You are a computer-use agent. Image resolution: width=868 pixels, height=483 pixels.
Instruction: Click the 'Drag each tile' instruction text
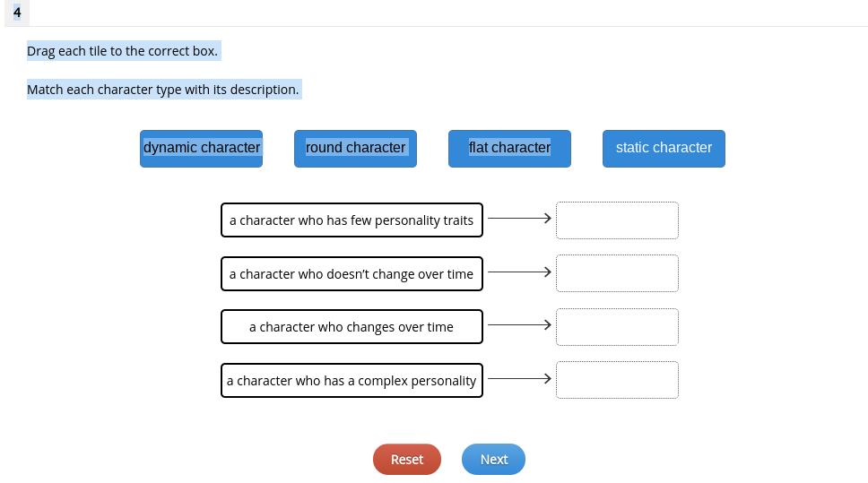122,51
